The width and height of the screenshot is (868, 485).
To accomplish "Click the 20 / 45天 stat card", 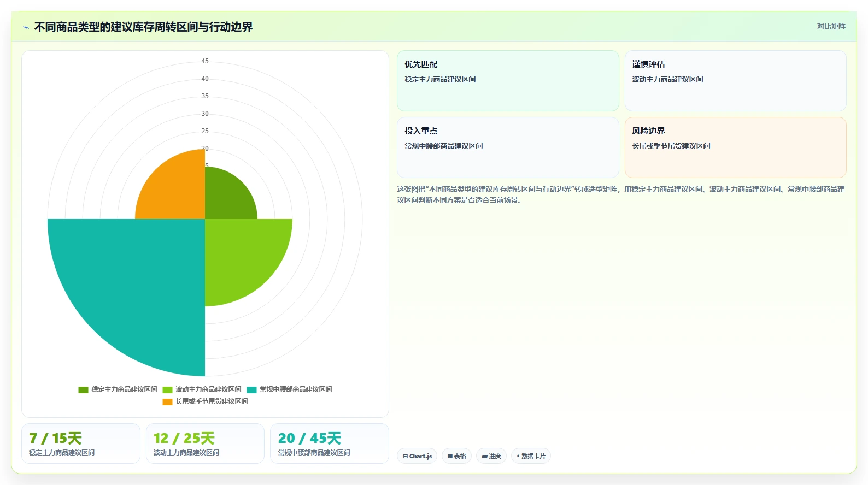I will tap(330, 443).
